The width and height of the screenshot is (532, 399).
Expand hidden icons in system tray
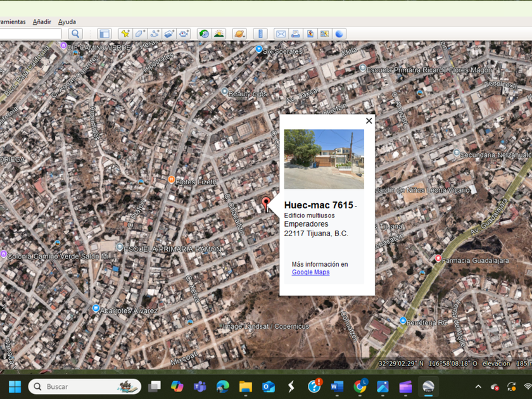click(478, 386)
